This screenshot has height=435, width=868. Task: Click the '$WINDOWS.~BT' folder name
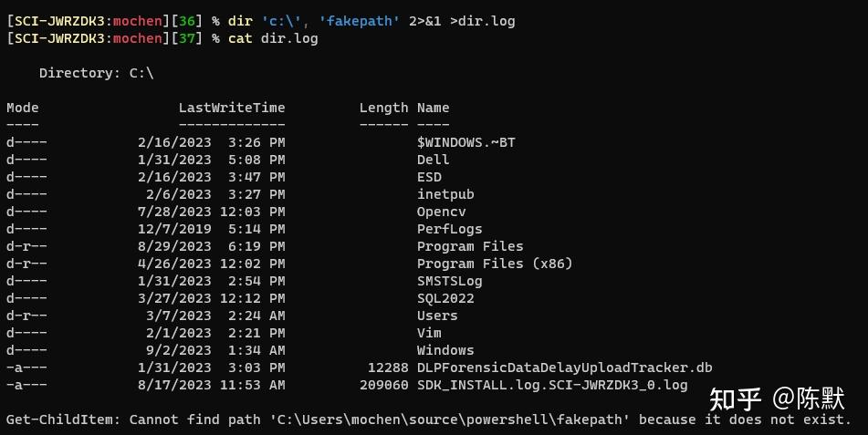click(466, 142)
